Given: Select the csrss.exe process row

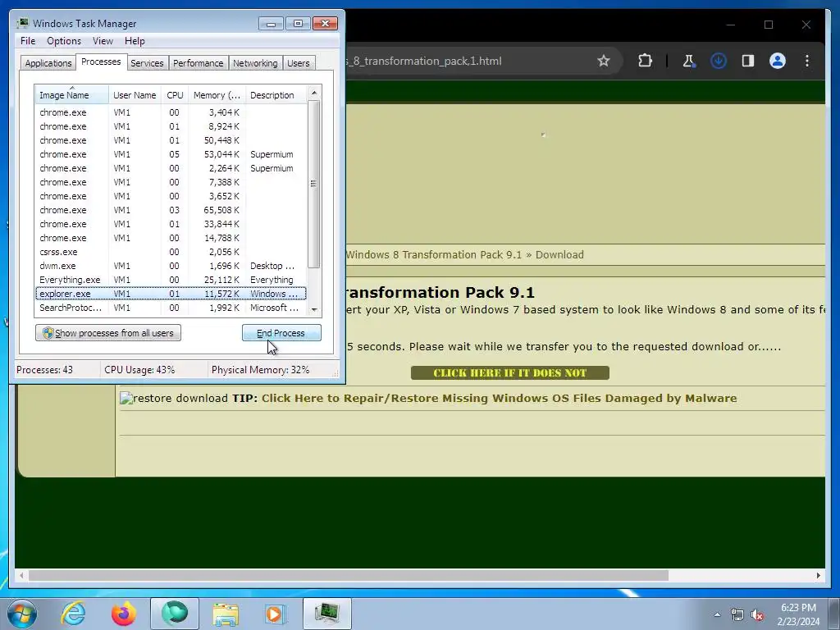Looking at the screenshot, I should tap(171, 252).
